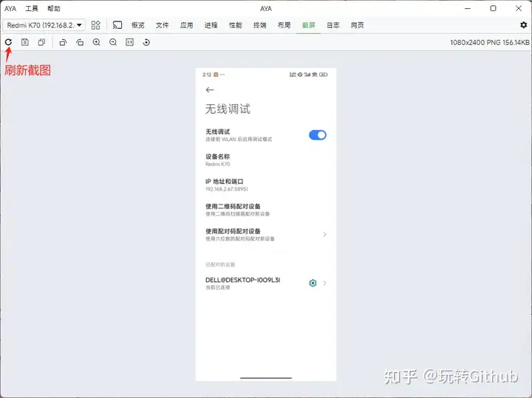Viewport: 532px width, 398px height.
Task: Expand the 使用配对码配对设备 chevron
Action: pyautogui.click(x=324, y=235)
